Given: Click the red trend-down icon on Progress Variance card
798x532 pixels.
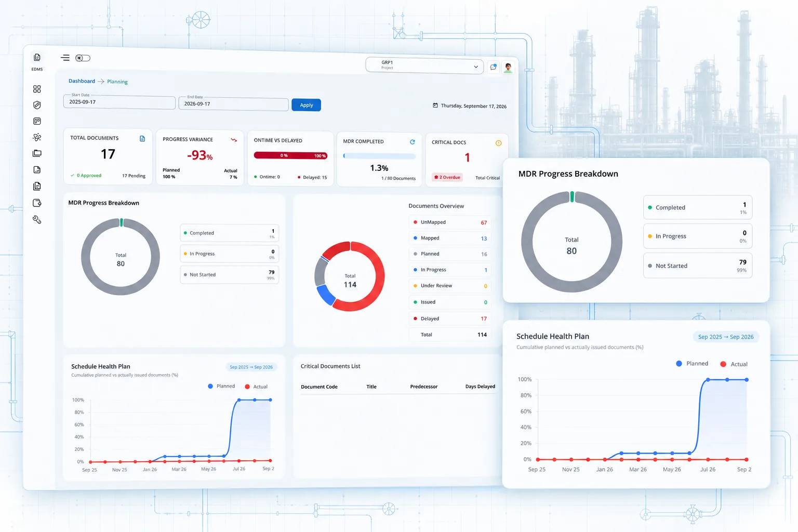Looking at the screenshot, I should (x=234, y=140).
